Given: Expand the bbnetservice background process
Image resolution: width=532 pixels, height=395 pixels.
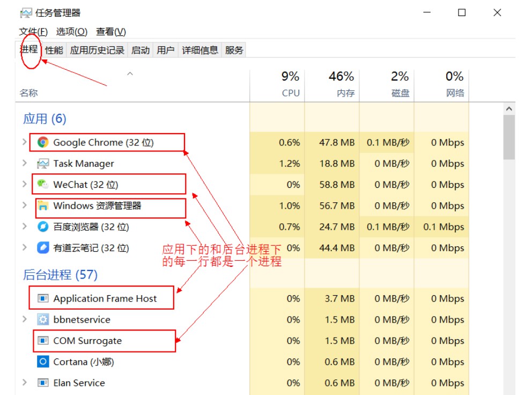Looking at the screenshot, I should (25, 319).
